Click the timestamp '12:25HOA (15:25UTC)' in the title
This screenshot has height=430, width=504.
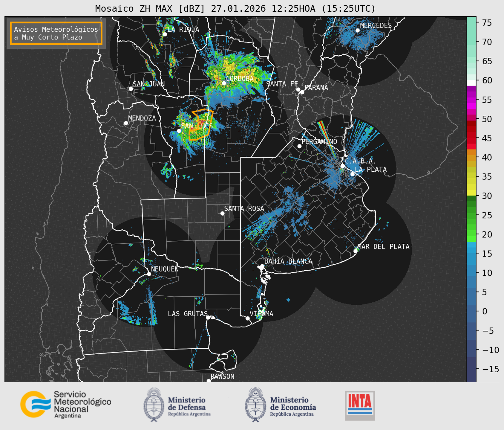click(x=323, y=9)
